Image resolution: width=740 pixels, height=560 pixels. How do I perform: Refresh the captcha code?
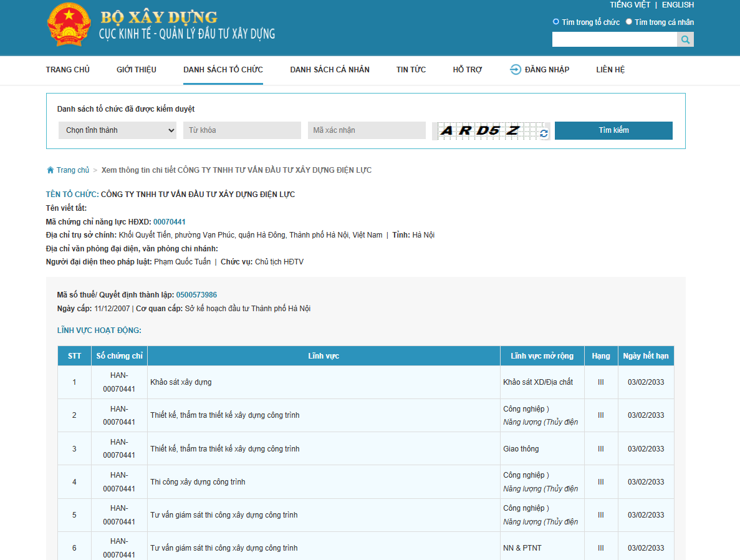(x=544, y=133)
